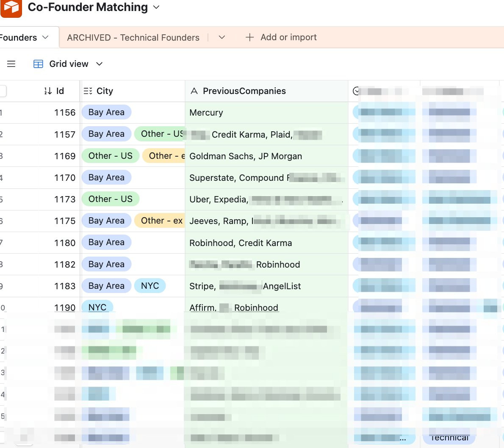The width and height of the screenshot is (504, 448).
Task: Open the Co-Founder Matching base menu chevron
Action: (156, 7)
